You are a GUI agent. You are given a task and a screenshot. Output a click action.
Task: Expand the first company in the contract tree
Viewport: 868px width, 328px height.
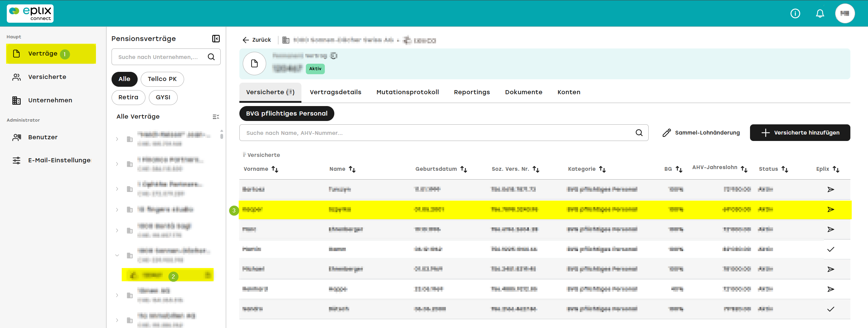[117, 139]
